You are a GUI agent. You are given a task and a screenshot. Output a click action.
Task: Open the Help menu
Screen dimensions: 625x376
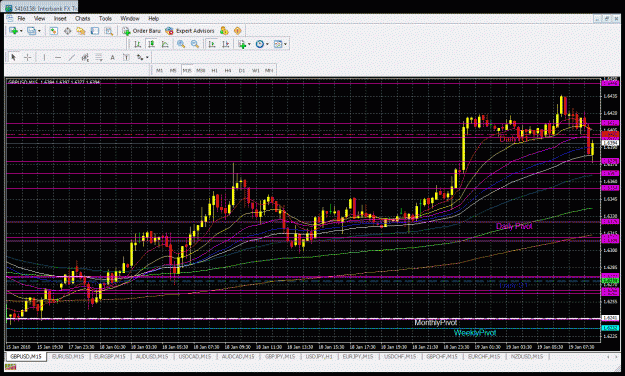(x=153, y=18)
